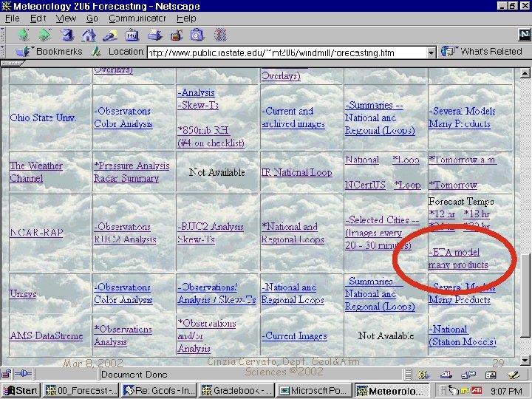
Task: Click the 9:07 PM system tray clock
Action: click(x=506, y=391)
